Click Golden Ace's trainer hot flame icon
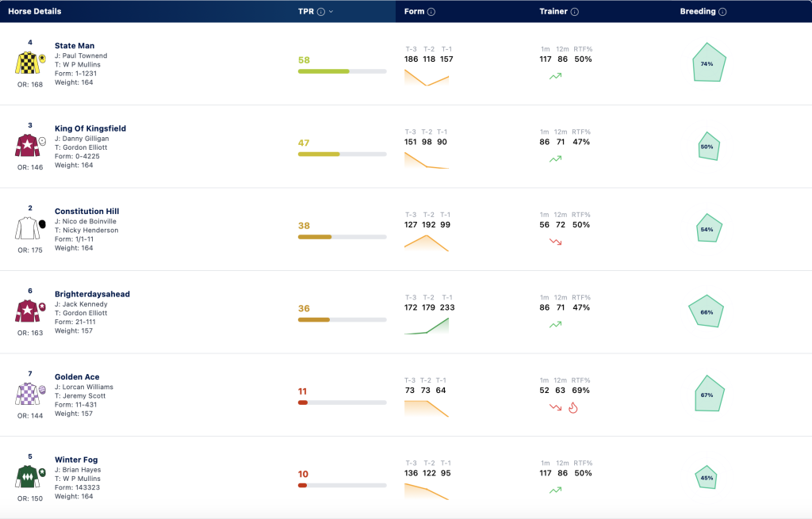This screenshot has width=812, height=519. pyautogui.click(x=573, y=408)
